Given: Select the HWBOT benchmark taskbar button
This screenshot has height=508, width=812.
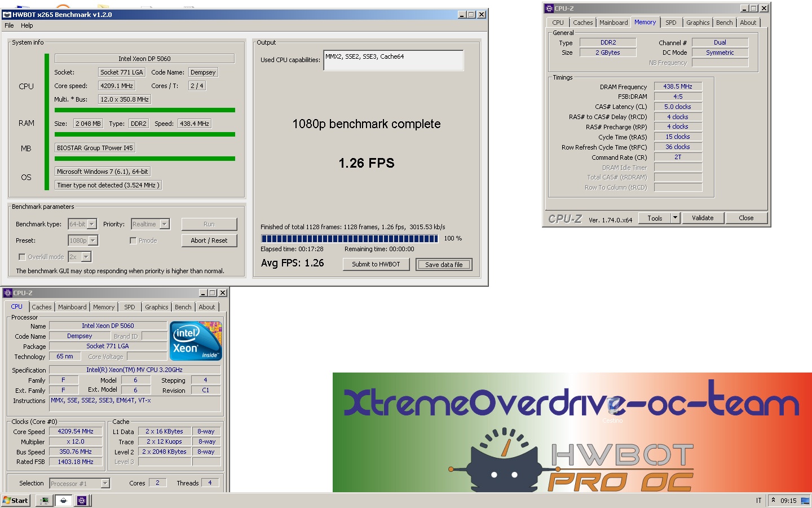Looking at the screenshot, I should coord(63,501).
